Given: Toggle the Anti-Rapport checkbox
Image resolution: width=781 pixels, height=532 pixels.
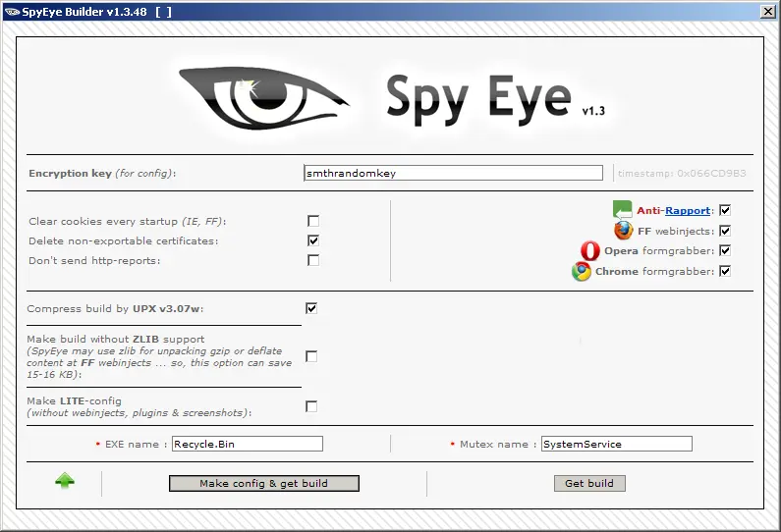Looking at the screenshot, I should tap(725, 210).
